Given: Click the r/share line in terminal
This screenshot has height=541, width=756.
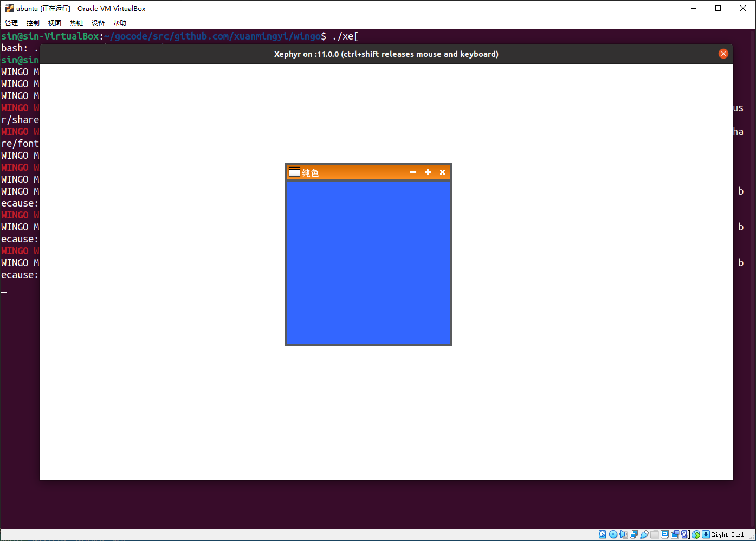Looking at the screenshot, I should (x=20, y=120).
